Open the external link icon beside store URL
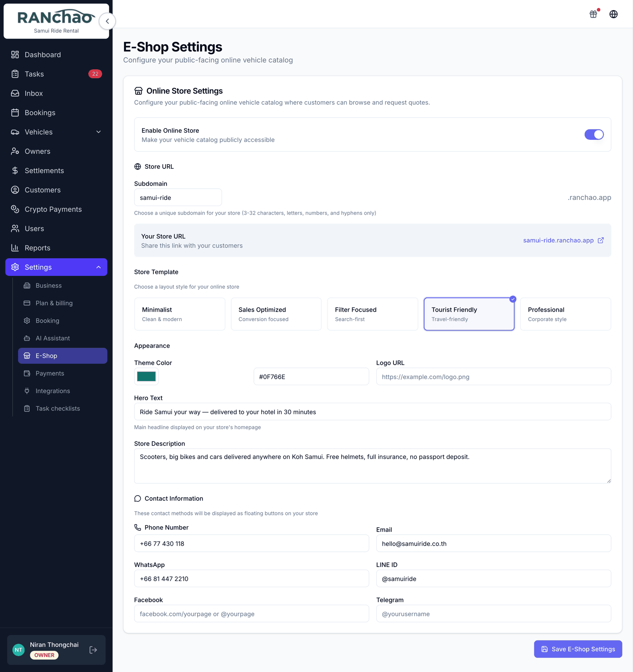The image size is (633, 672). tap(601, 240)
